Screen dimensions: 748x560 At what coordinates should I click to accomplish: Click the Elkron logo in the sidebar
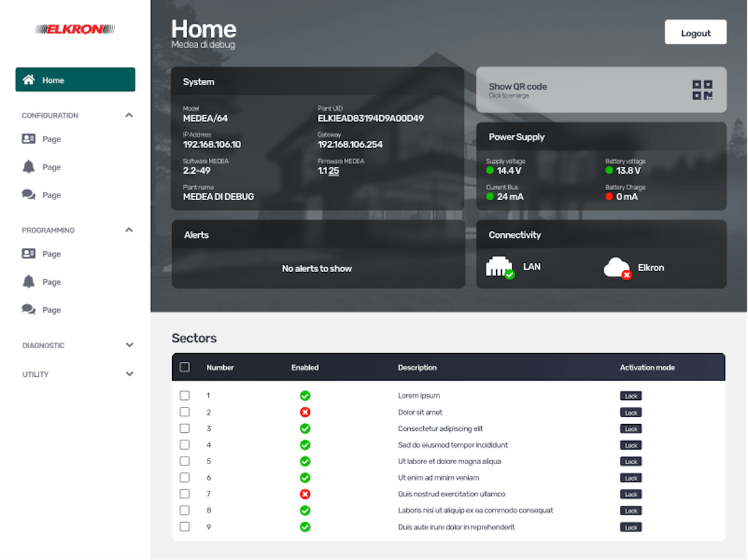pos(75,29)
